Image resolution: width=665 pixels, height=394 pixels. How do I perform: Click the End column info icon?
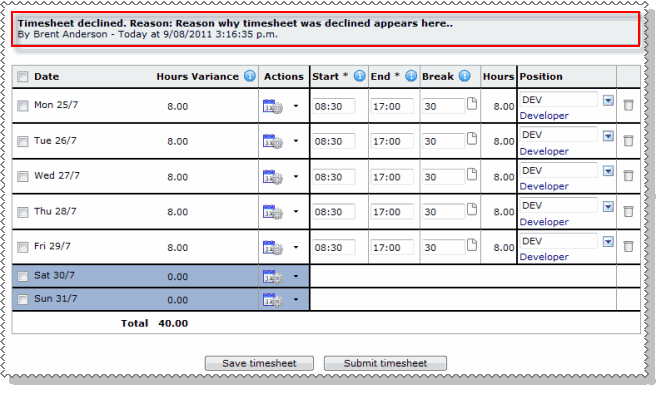pyautogui.click(x=411, y=76)
